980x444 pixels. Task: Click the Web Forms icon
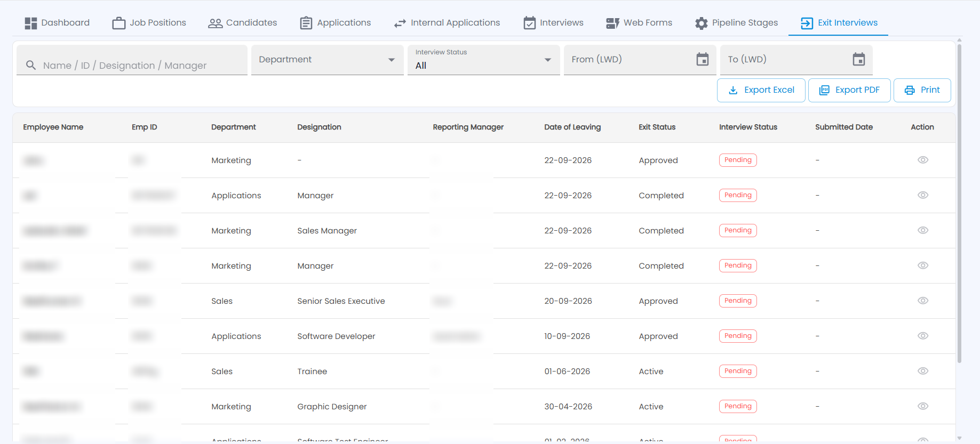pos(612,23)
